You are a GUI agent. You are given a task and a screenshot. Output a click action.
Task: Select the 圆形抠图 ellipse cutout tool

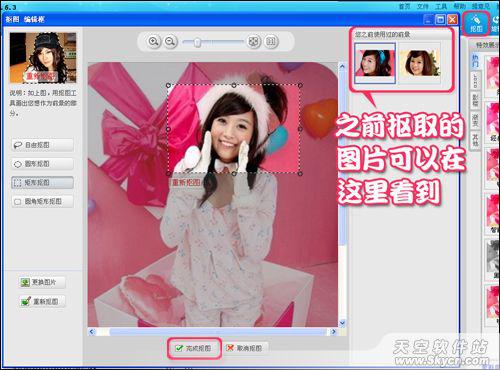42,164
